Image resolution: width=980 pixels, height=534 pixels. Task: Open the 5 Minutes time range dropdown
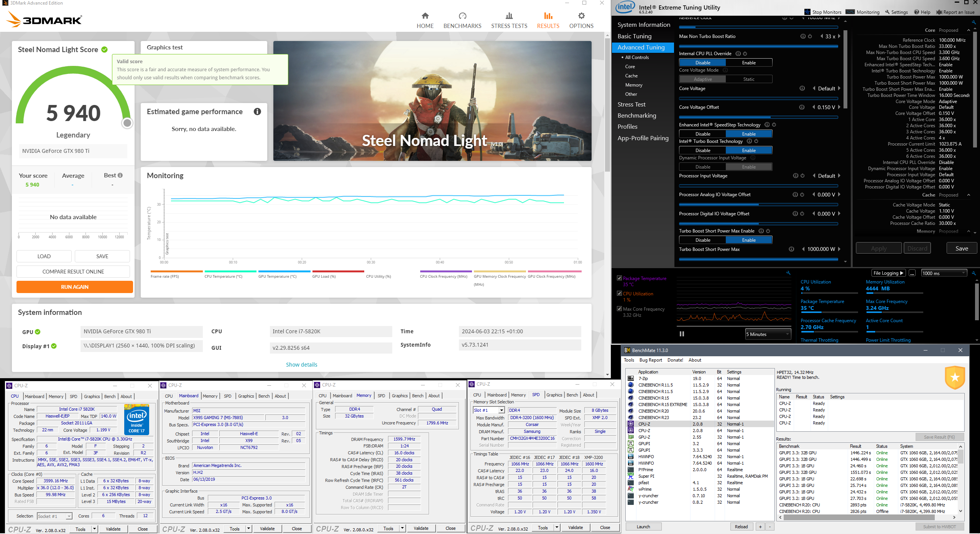pos(768,334)
